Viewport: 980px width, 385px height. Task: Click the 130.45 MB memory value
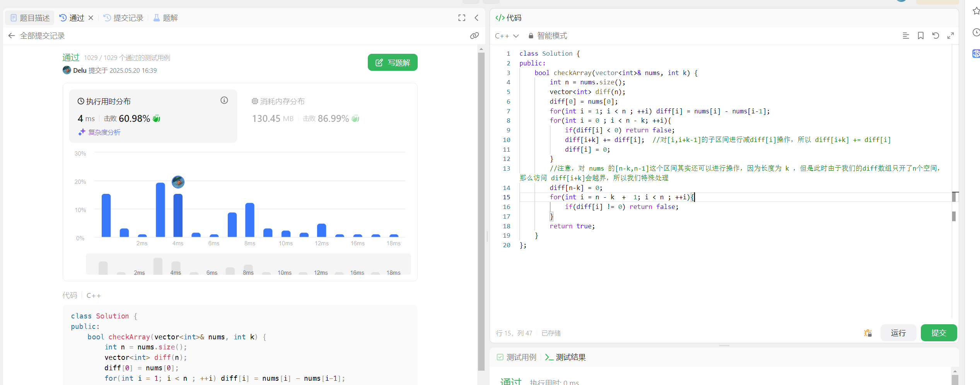pos(273,118)
